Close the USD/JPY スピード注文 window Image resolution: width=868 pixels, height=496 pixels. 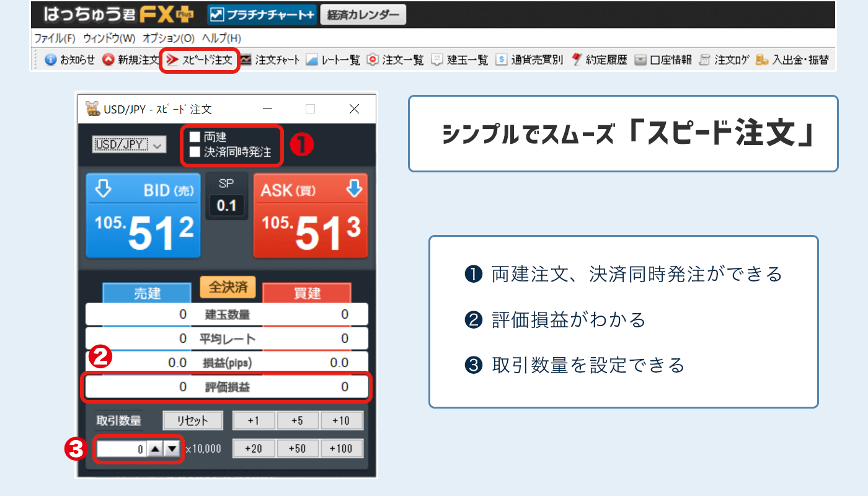pos(354,109)
